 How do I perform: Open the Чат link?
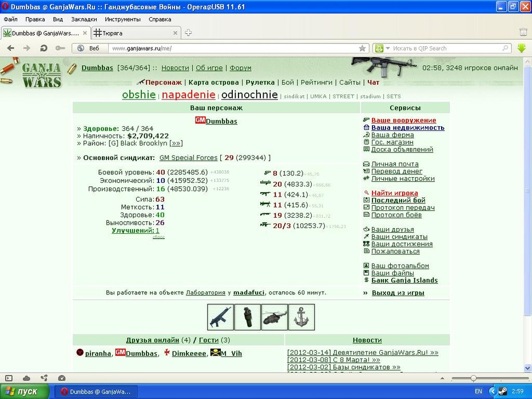[x=373, y=82]
